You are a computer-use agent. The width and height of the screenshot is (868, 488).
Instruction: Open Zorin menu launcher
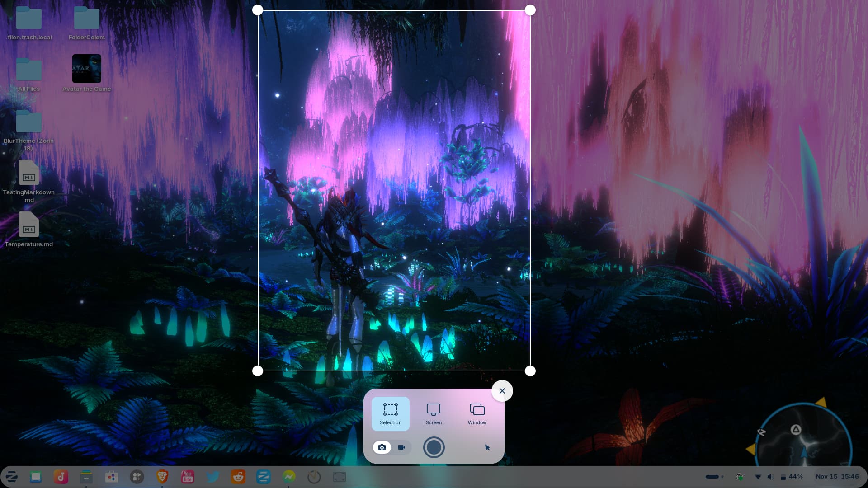coord(11,477)
